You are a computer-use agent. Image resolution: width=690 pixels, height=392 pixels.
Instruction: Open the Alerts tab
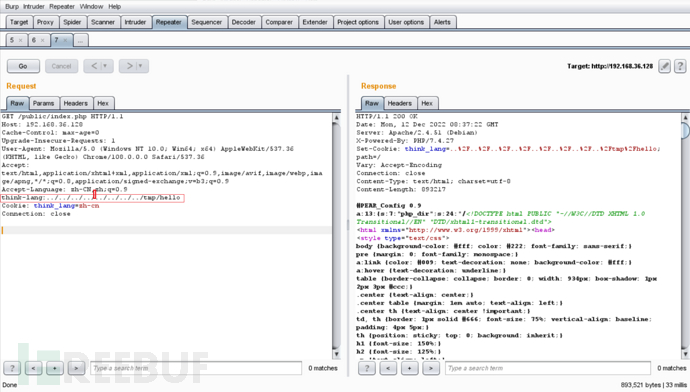click(442, 22)
